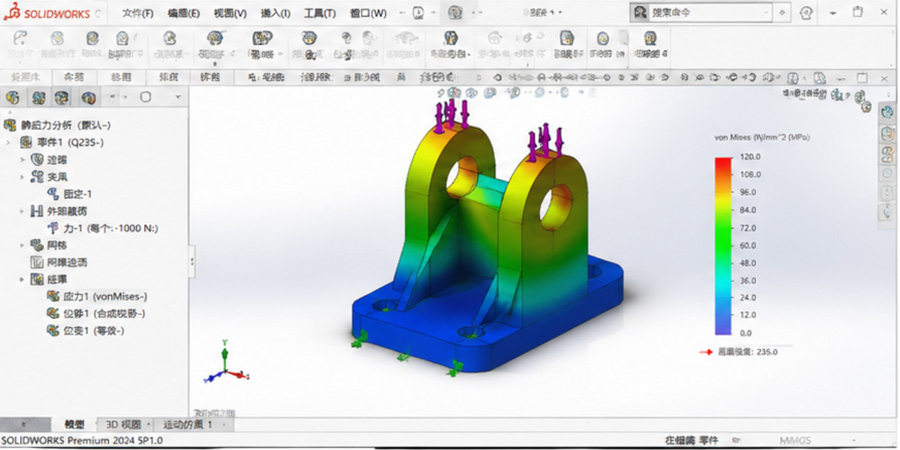Image resolution: width=900 pixels, height=450 pixels.
Task: Open the 视图(V) menu
Action: [230, 13]
